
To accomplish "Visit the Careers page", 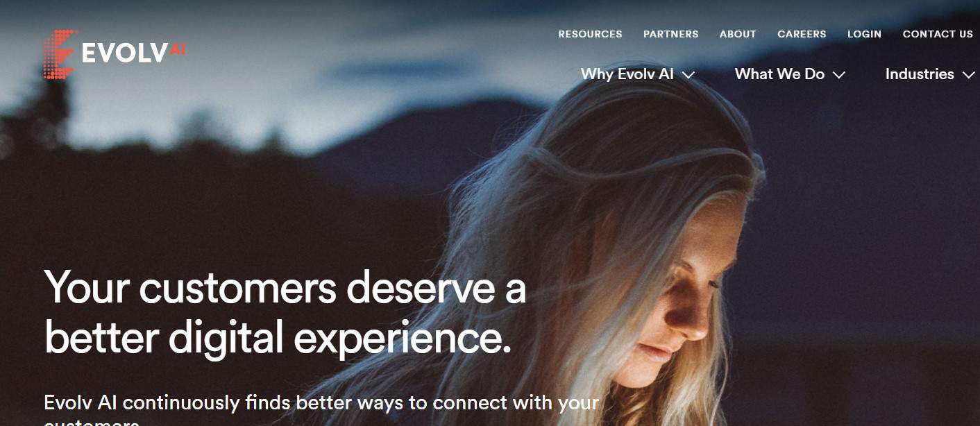I will [802, 34].
